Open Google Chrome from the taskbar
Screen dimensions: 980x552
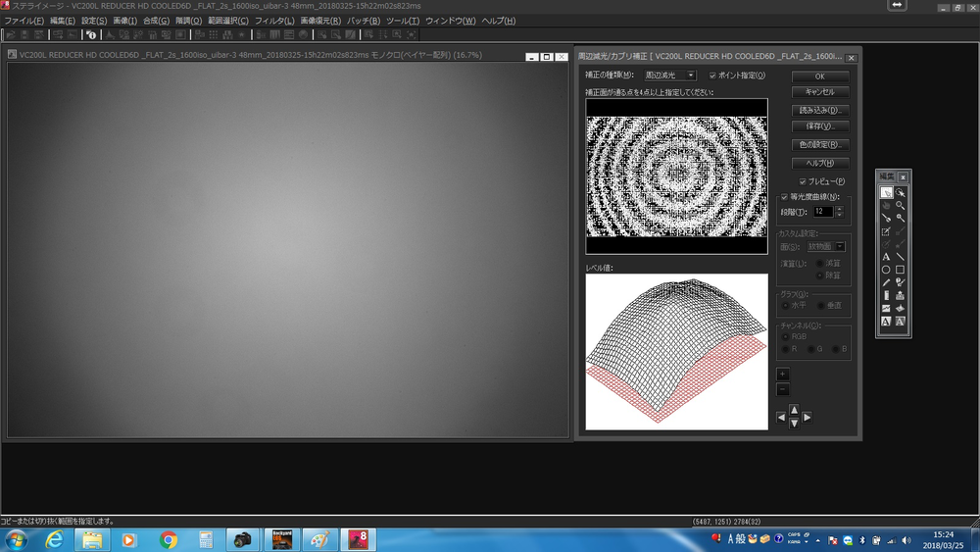point(169,540)
